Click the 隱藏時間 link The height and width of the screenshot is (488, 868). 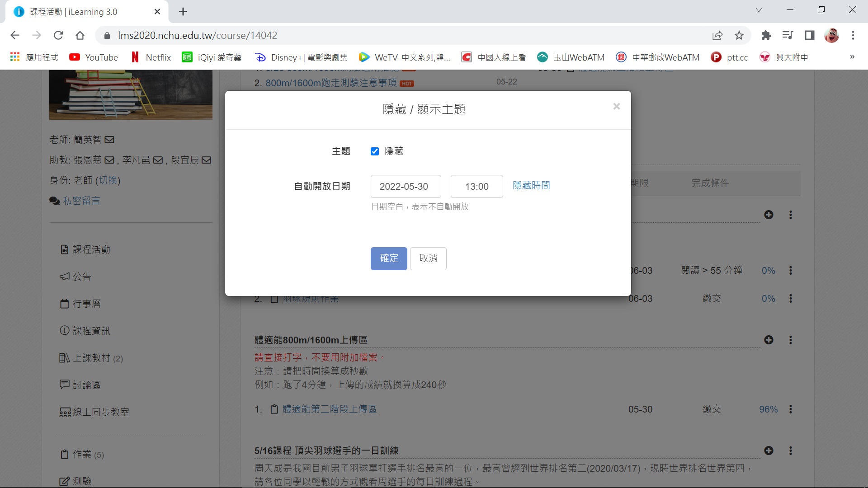coord(531,185)
